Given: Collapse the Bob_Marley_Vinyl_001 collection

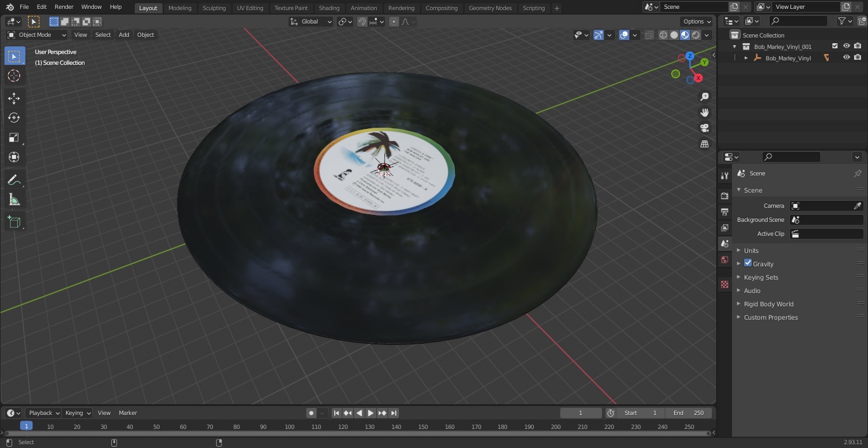Looking at the screenshot, I should pos(735,46).
